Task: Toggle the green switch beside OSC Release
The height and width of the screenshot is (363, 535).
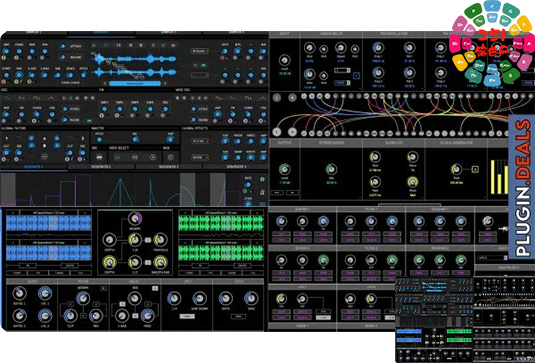Action: [x=89, y=120]
